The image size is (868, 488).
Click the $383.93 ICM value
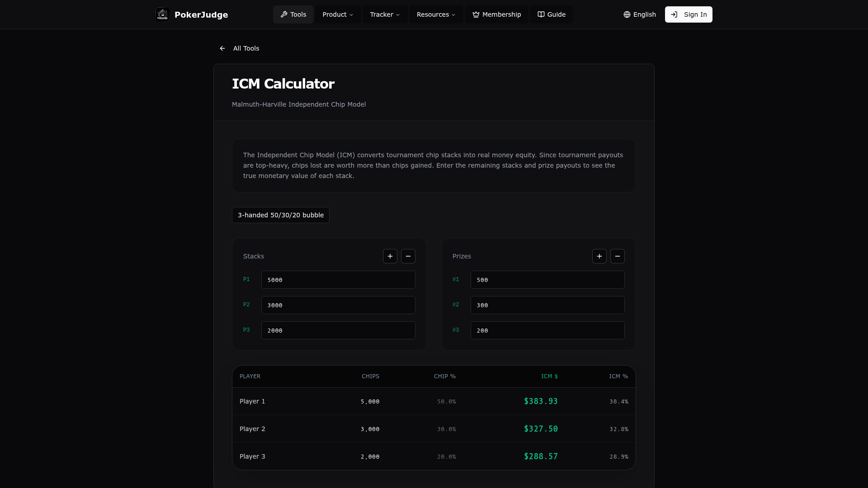(x=541, y=401)
